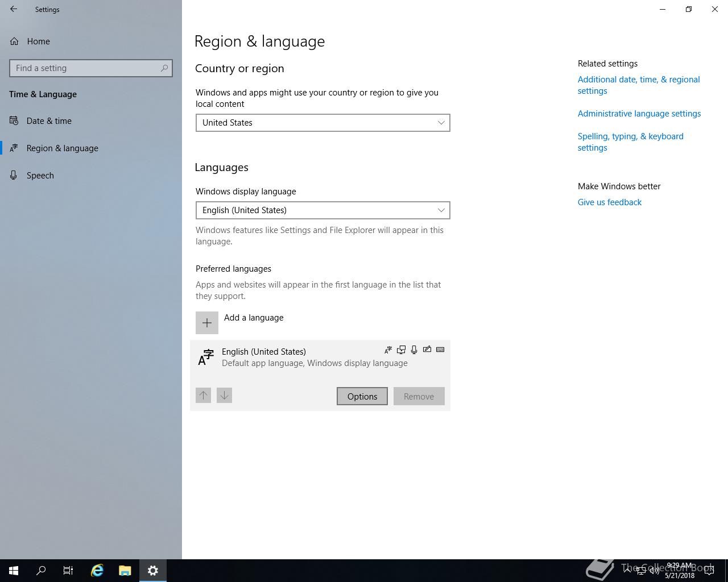Open Administrative language settings link
Image resolution: width=728 pixels, height=582 pixels.
[639, 114]
